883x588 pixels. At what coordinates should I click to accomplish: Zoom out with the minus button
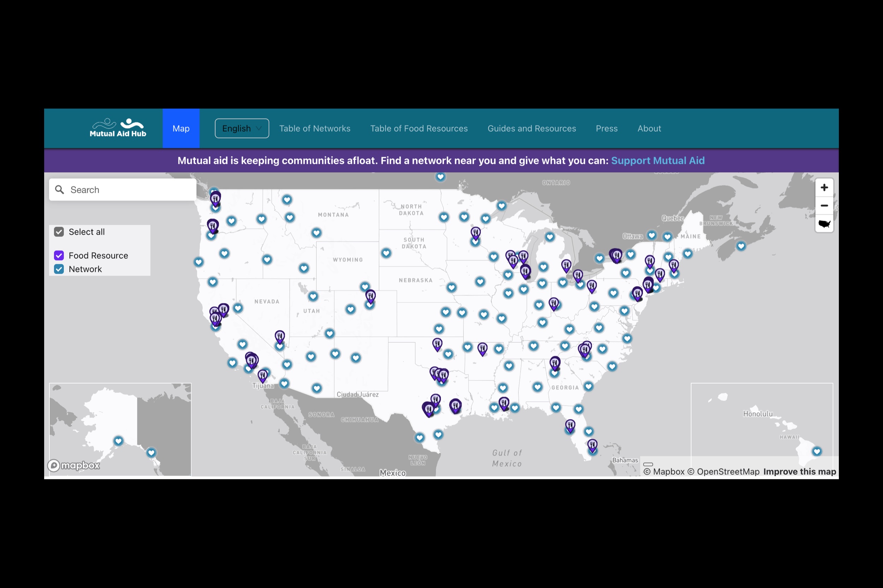coord(824,205)
